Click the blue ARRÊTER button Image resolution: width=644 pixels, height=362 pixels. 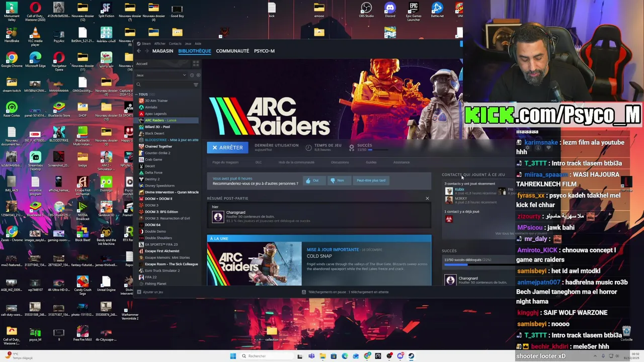click(x=227, y=147)
